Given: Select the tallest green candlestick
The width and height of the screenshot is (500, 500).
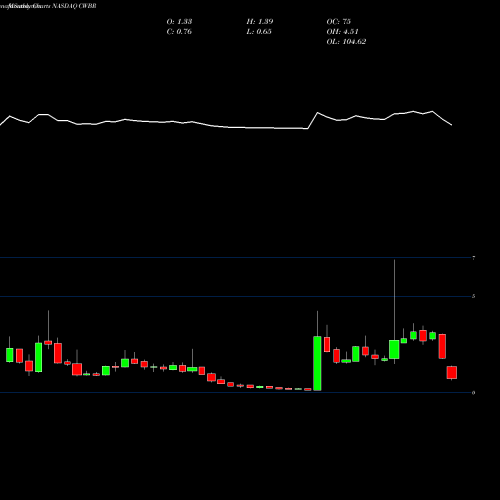Looking at the screenshot, I should coord(317,363).
